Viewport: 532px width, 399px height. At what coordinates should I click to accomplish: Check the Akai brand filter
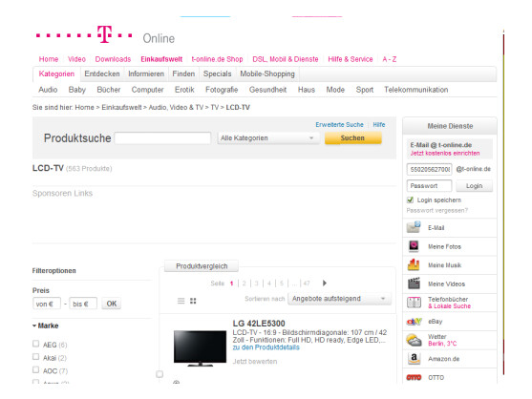(x=36, y=357)
